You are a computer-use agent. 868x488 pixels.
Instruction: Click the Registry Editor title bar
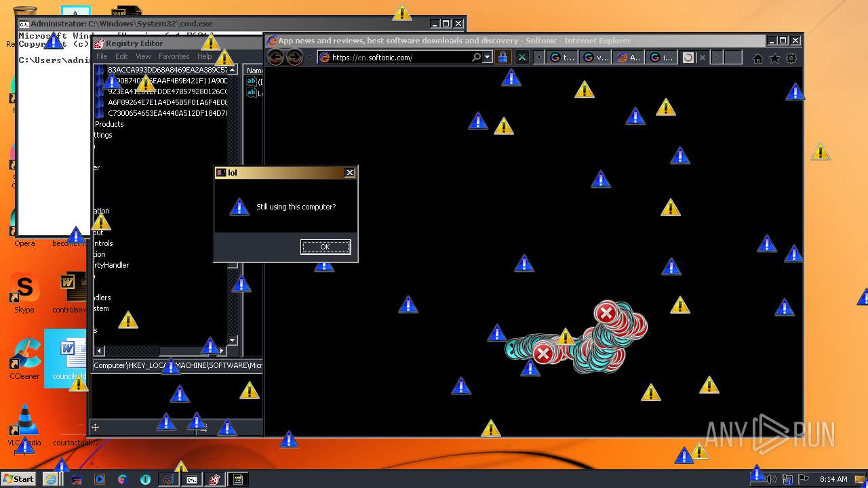click(x=176, y=43)
